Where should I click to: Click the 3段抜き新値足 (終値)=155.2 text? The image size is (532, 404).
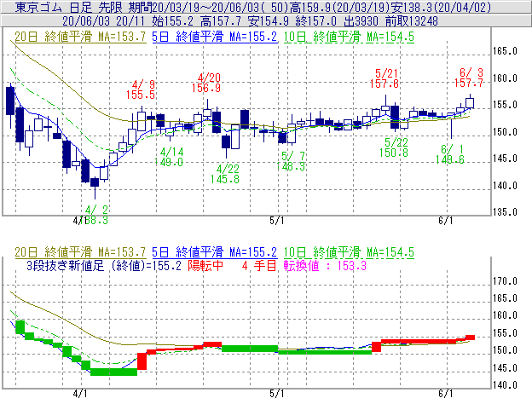[x=104, y=265]
